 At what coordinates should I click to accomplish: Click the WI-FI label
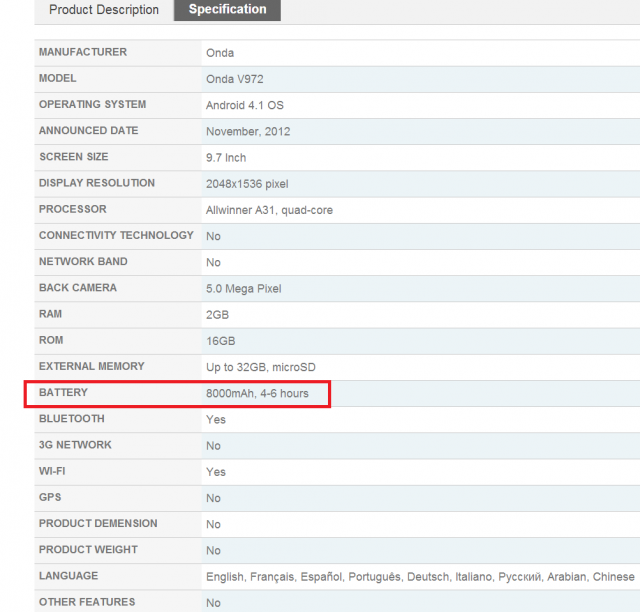52,471
